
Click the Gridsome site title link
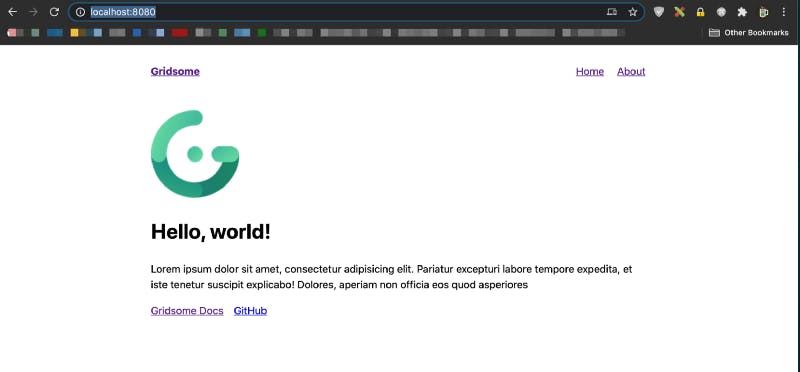tap(175, 71)
